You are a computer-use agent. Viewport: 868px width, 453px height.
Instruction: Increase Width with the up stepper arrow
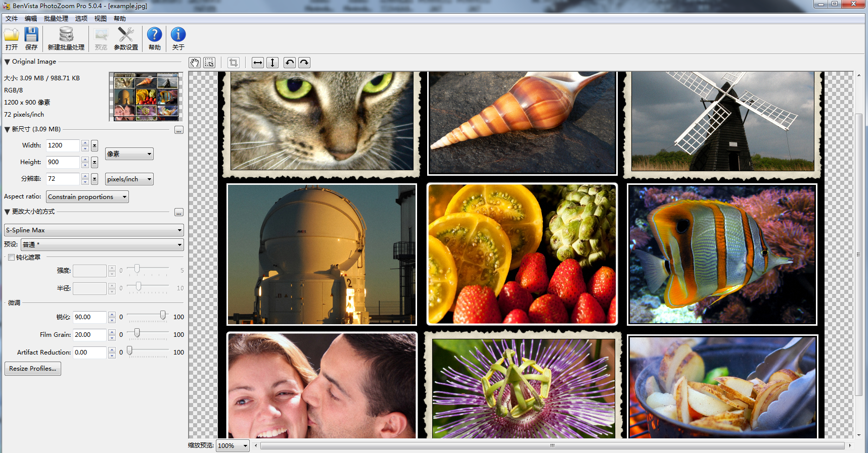85,143
